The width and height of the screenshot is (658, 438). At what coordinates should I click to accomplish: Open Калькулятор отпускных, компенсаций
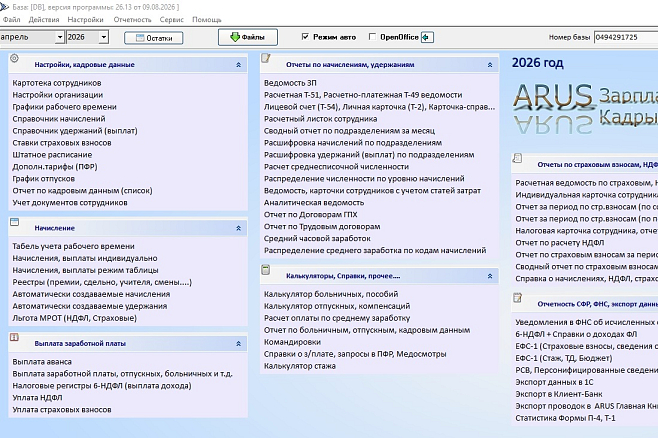[x=337, y=306]
